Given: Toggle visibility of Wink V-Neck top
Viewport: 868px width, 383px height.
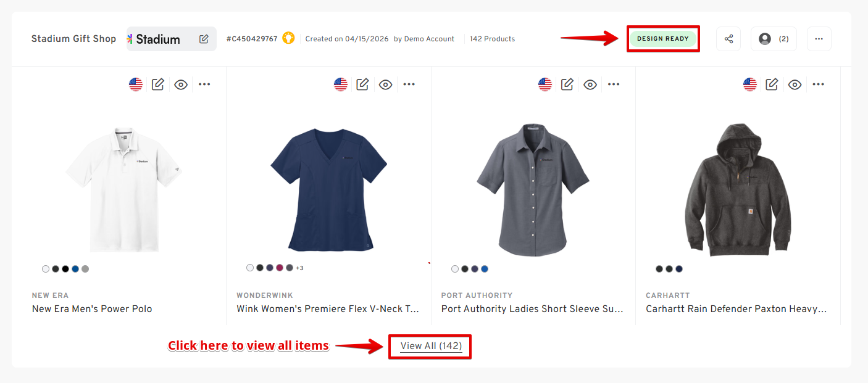Looking at the screenshot, I should pyautogui.click(x=386, y=84).
